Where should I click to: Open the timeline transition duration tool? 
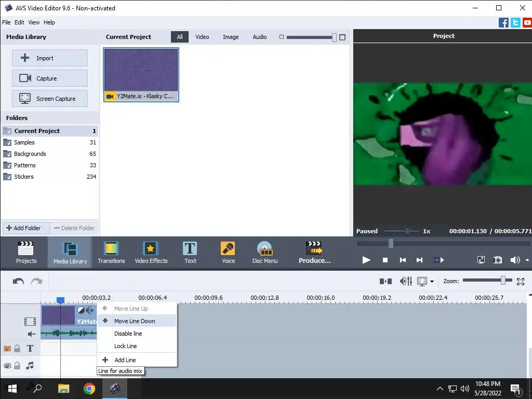click(x=385, y=281)
